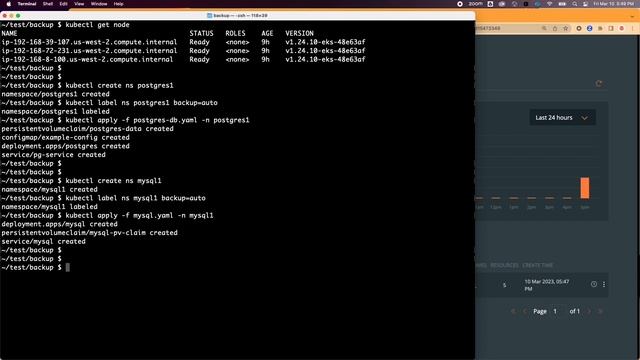Image resolution: width=640 pixels, height=360 pixels.
Task: Go to next page in browser pagination
Action: 589,311
